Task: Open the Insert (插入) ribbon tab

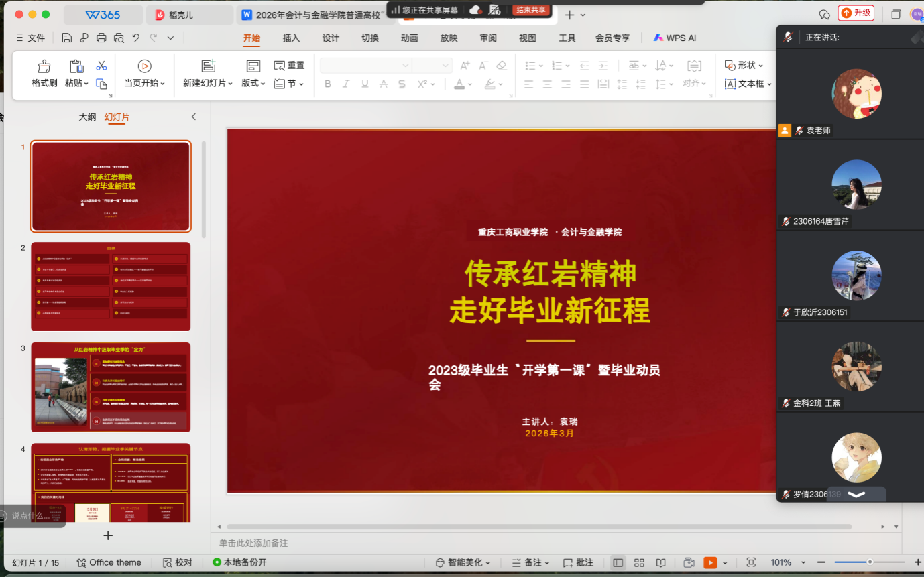Action: pos(291,38)
